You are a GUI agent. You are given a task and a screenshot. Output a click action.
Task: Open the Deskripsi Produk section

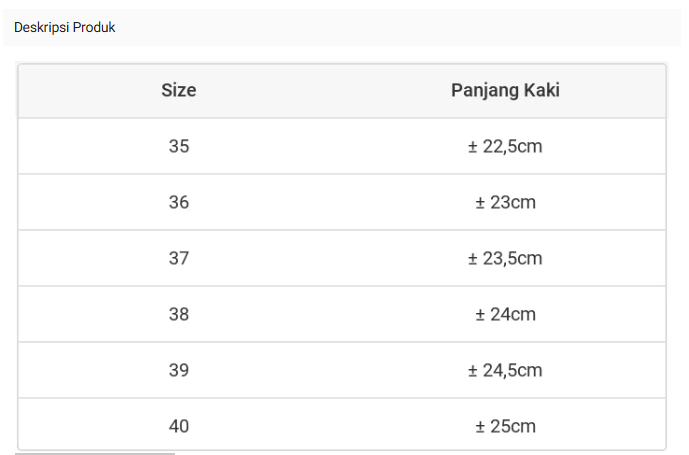pyautogui.click(x=65, y=28)
